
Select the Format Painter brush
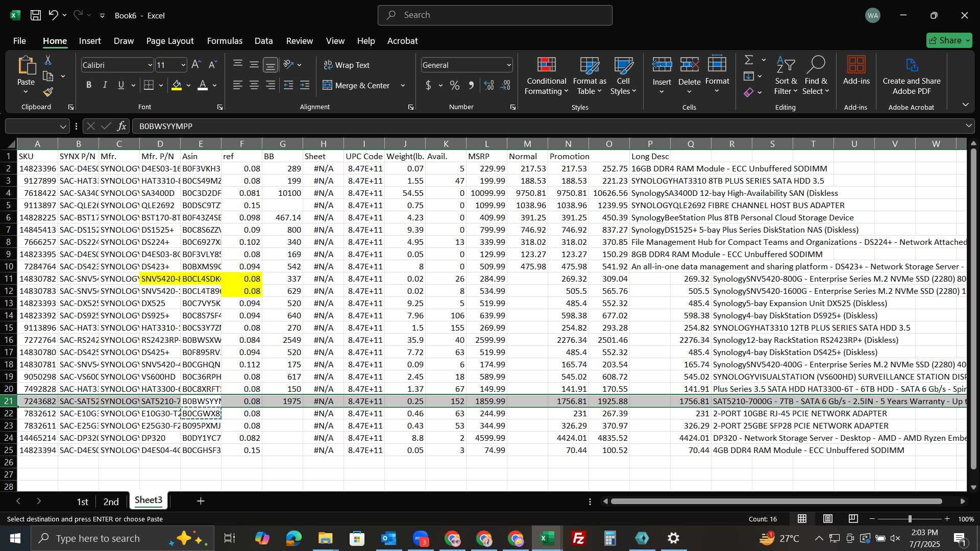(x=48, y=92)
